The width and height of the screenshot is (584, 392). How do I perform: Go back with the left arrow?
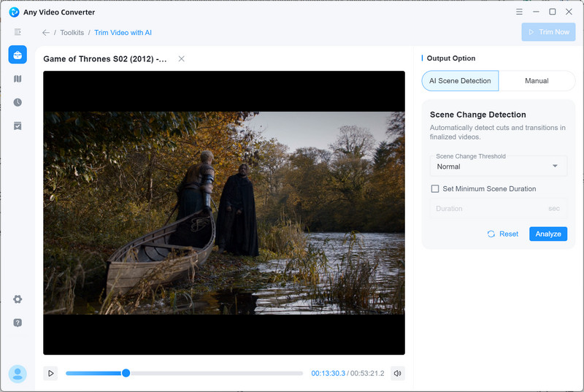pos(46,33)
